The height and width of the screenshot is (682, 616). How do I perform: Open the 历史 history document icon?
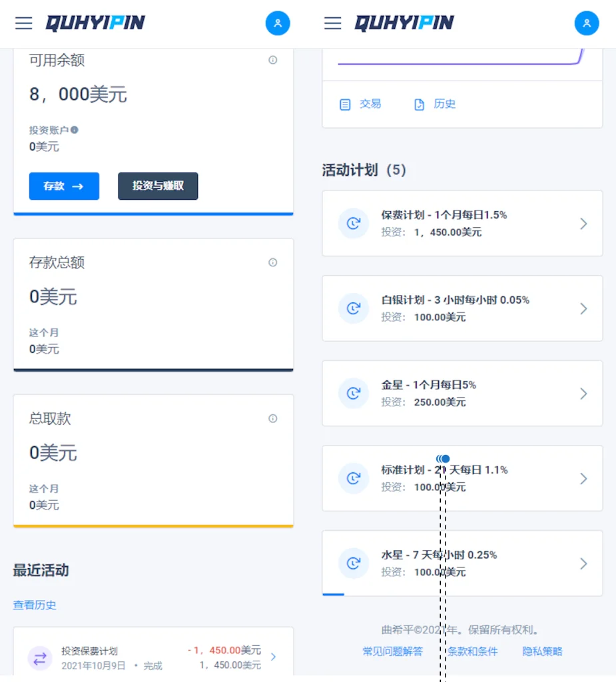click(418, 104)
